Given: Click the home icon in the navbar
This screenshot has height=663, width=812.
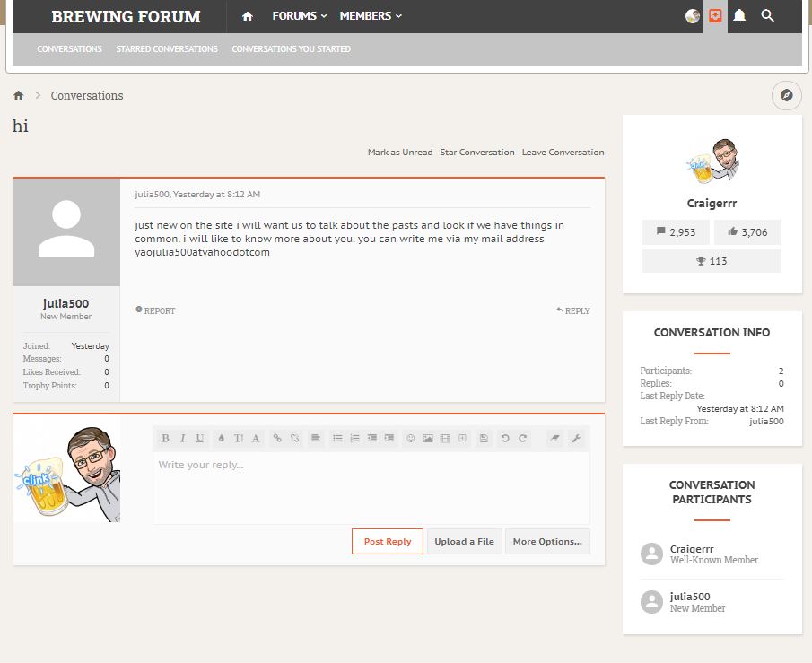Looking at the screenshot, I should pos(248,16).
